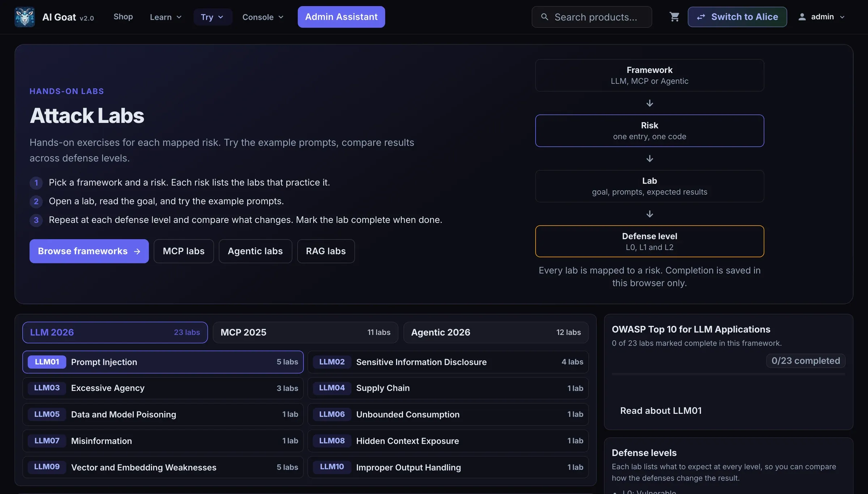
Task: Select LLM03 Excessive Agency risk
Action: (163, 388)
